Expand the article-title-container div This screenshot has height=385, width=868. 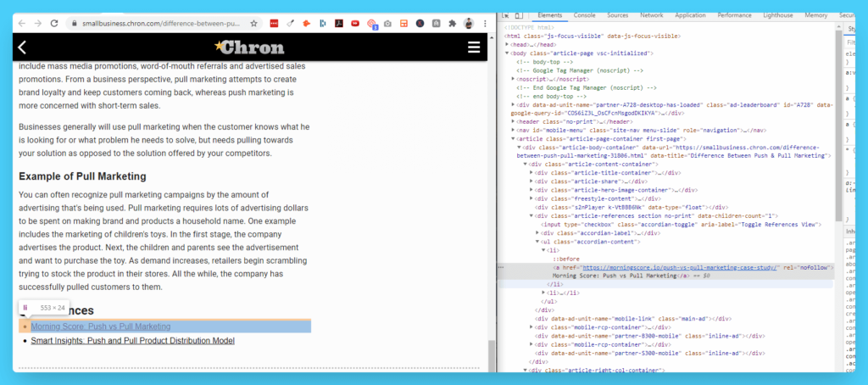531,172
